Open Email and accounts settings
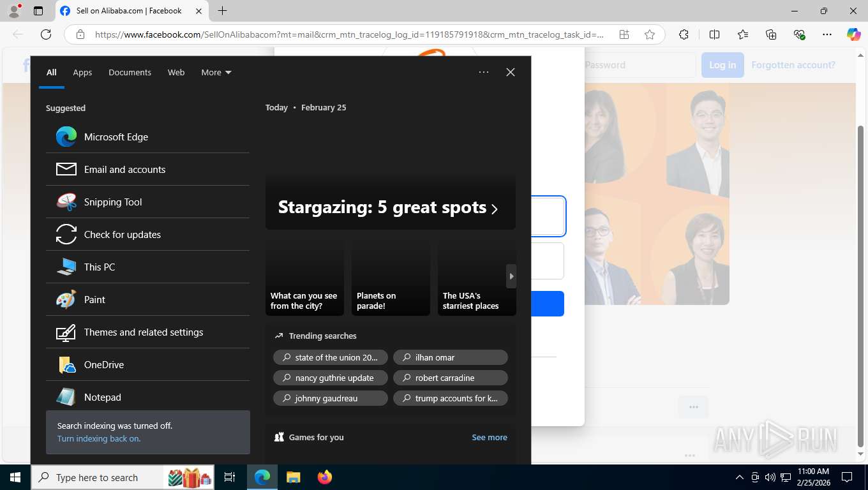This screenshot has height=490, width=868. 147,169
